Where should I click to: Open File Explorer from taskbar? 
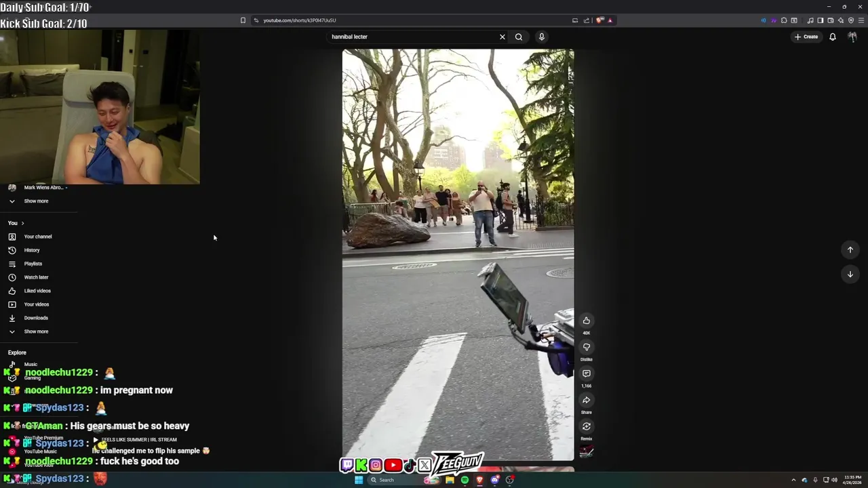tap(450, 480)
